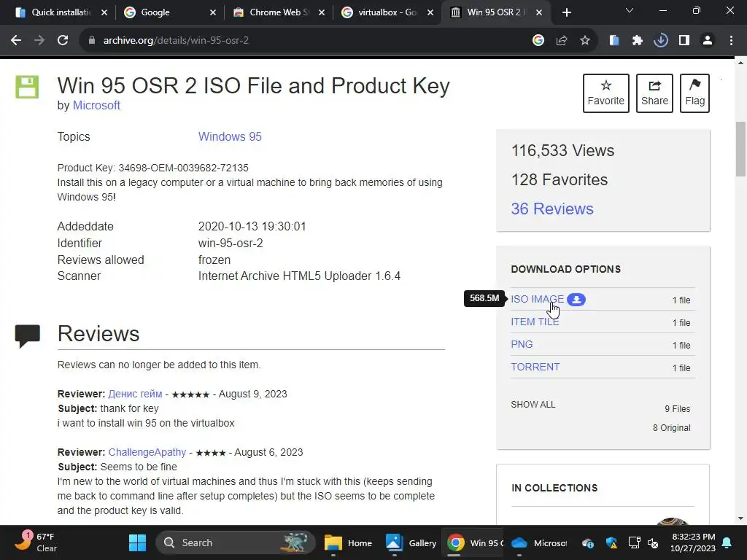This screenshot has height=560, width=747.
Task: Open tab search dropdown chevron
Action: [630, 10]
